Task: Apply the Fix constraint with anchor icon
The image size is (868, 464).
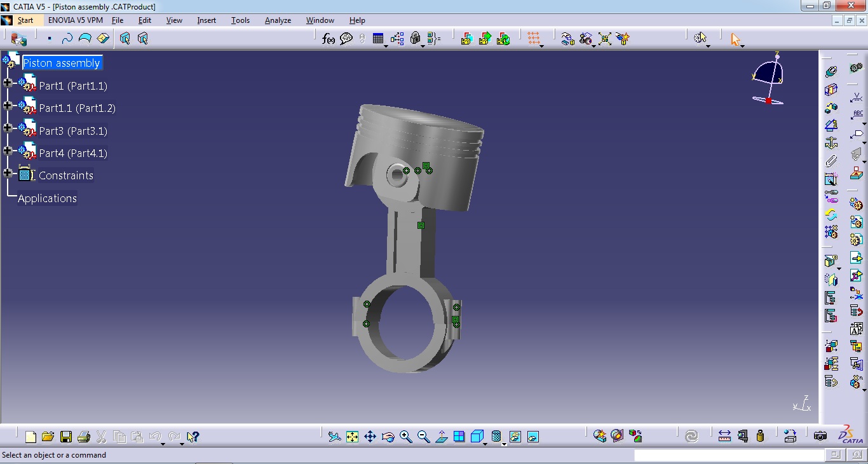Action: pyautogui.click(x=831, y=142)
